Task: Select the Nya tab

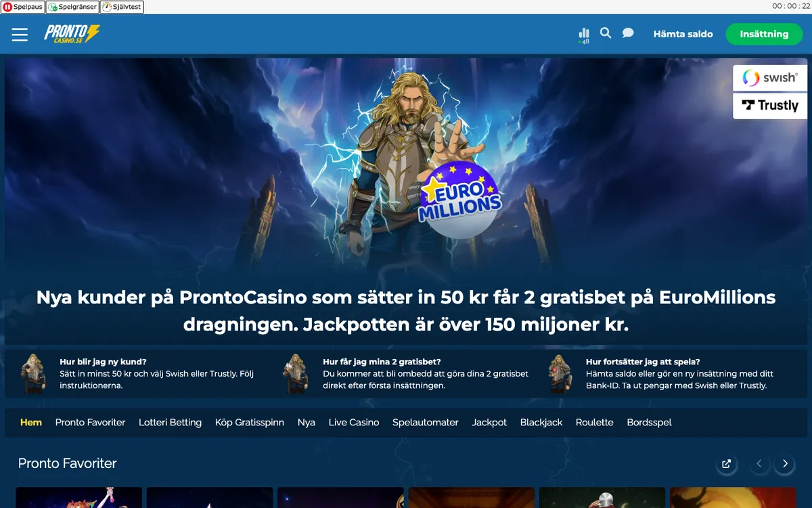Action: 307,422
